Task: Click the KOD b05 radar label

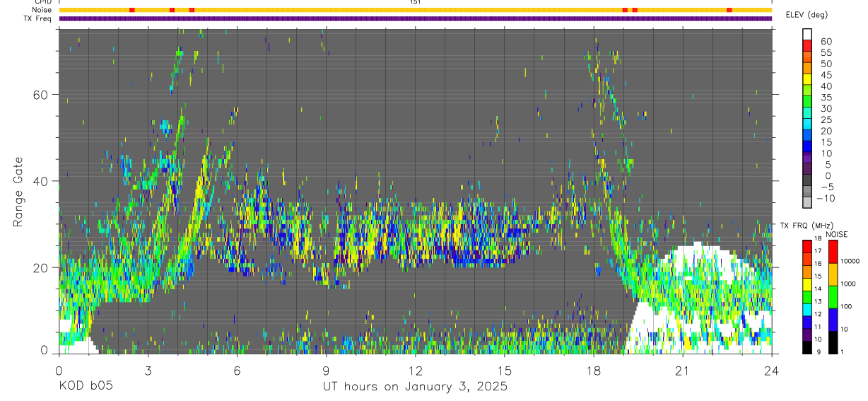Action: [85, 387]
